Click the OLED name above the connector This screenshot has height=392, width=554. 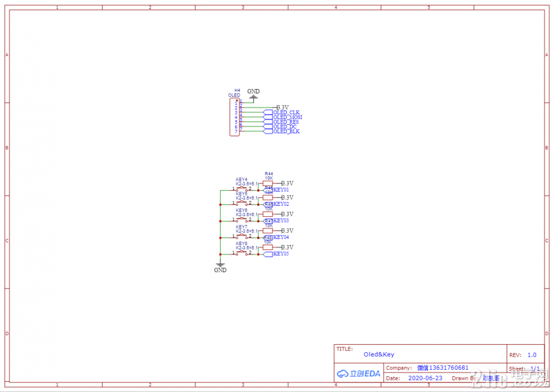tap(234, 95)
